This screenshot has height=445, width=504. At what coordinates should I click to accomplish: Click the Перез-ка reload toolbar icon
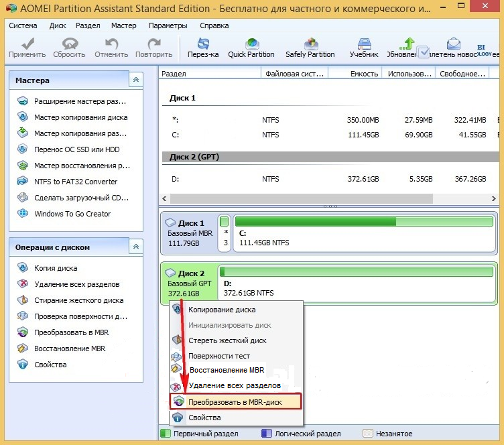coord(203,44)
